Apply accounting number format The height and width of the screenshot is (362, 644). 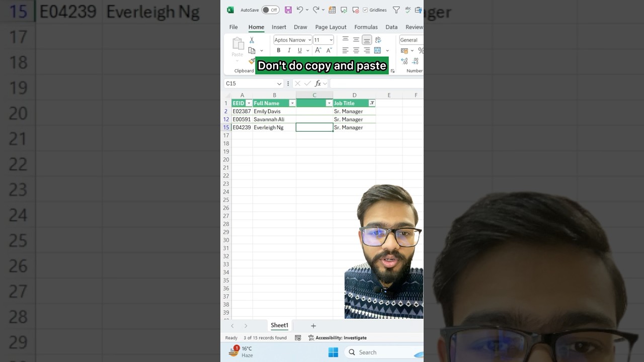pyautogui.click(x=404, y=50)
